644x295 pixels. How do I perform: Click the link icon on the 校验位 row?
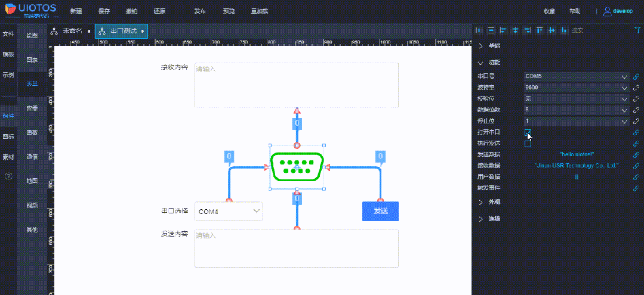[636, 99]
